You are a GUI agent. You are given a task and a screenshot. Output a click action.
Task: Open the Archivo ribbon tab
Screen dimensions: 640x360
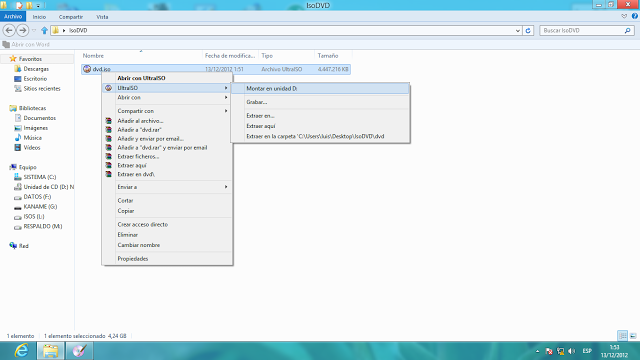point(13,17)
